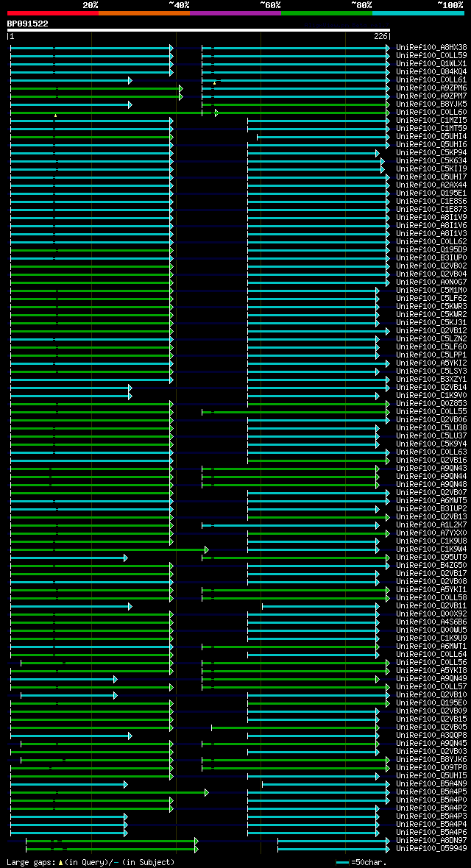Select label UniRef100_A2AX44
471x868 pixels.
pos(432,185)
